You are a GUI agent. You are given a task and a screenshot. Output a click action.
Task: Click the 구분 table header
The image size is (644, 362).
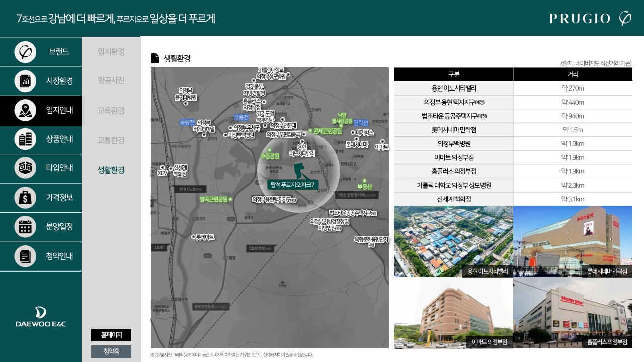click(x=454, y=74)
